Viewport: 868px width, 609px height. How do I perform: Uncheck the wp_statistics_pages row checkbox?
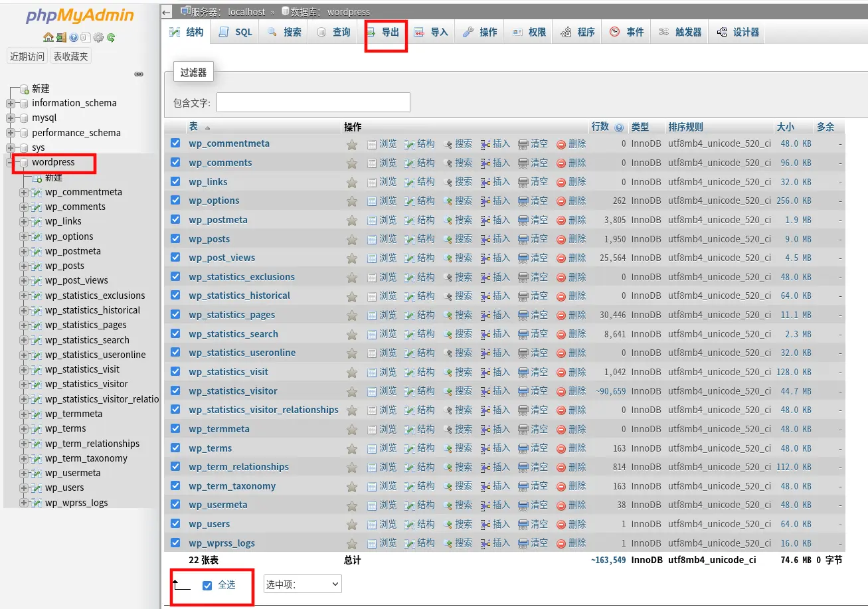175,314
